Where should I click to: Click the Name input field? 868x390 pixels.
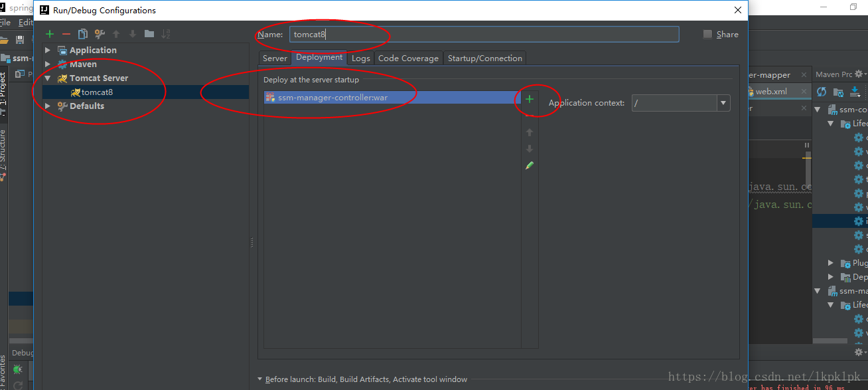pyautogui.click(x=484, y=35)
